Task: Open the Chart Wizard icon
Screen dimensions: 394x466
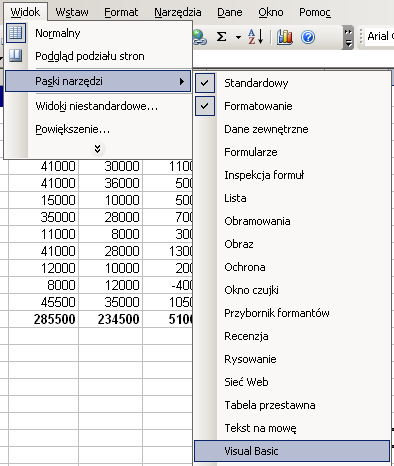Action: coord(284,37)
